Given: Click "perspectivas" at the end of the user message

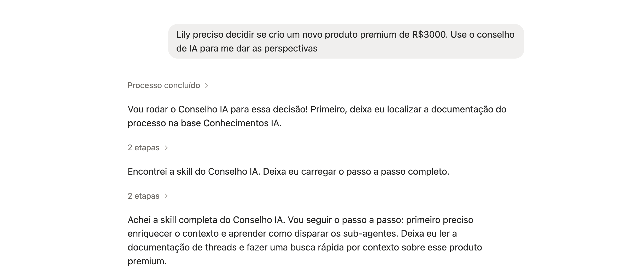Looking at the screenshot, I should click(291, 48).
